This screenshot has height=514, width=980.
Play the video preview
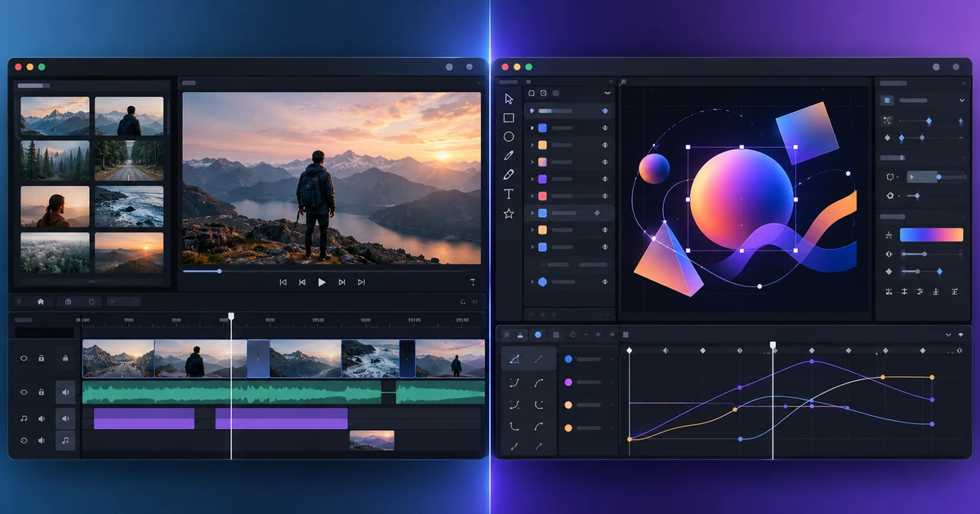click(x=322, y=282)
